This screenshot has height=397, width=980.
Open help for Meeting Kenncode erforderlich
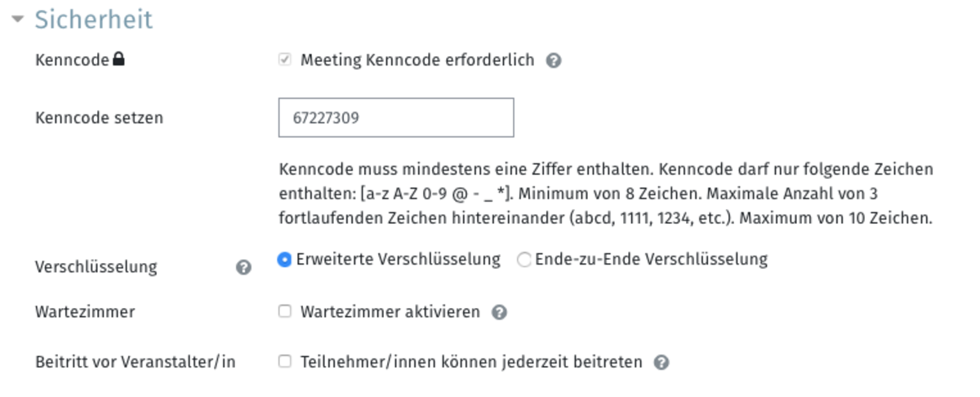(553, 60)
